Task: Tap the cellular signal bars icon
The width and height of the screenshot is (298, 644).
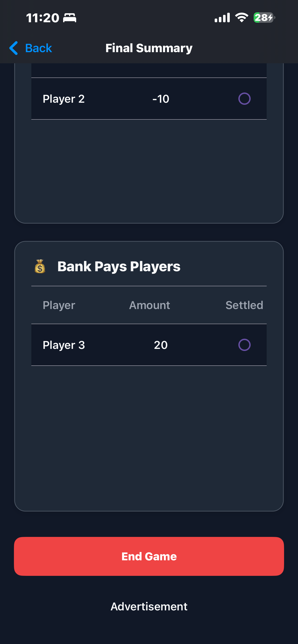Action: (222, 17)
